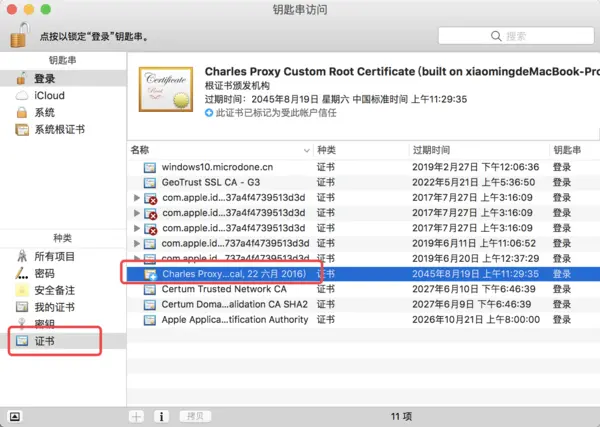Sort by the 名称 column header
600x427 pixels.
coord(220,150)
